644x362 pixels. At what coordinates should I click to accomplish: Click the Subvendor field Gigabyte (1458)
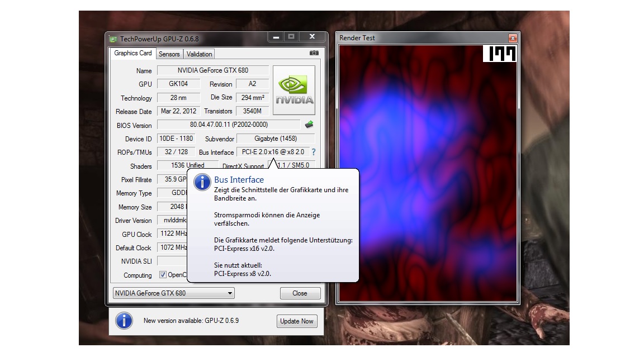tap(276, 139)
